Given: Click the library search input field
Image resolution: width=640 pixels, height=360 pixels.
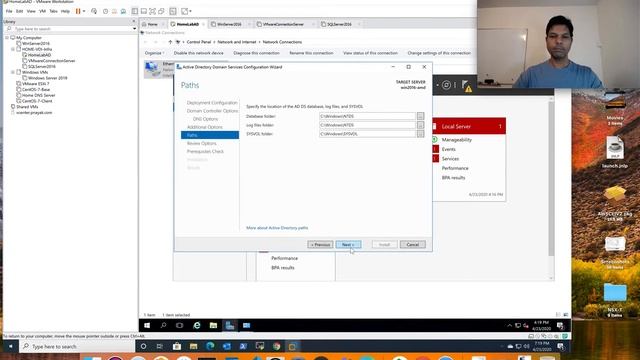Looking at the screenshot, I should pos(69,29).
